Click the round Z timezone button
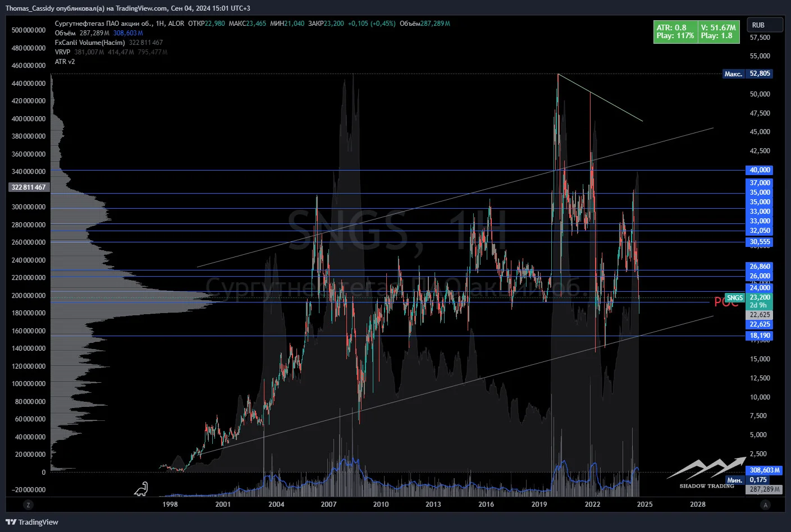791x532 pixels. [x=28, y=505]
